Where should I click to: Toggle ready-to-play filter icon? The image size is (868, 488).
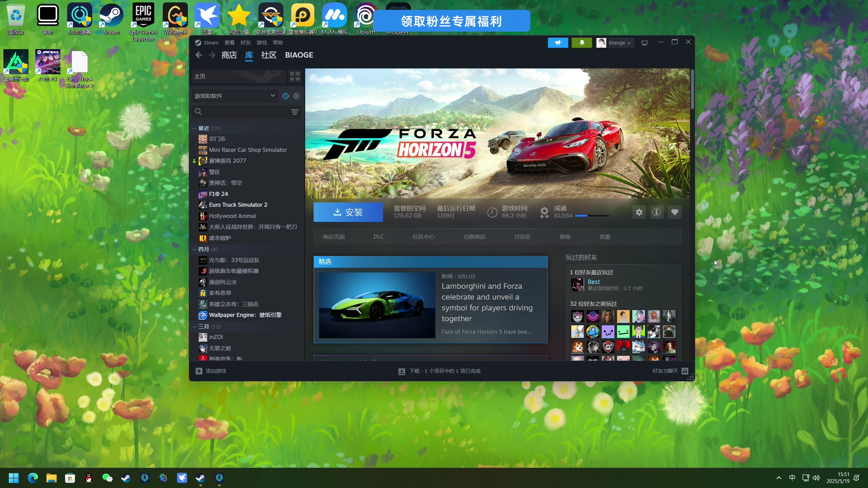coord(296,96)
